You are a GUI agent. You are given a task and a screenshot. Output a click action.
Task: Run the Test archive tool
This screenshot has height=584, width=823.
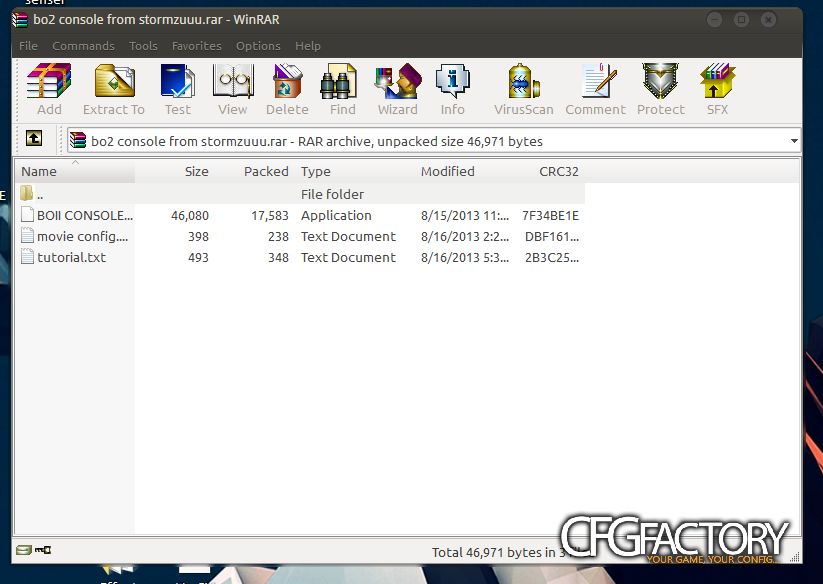[177, 81]
